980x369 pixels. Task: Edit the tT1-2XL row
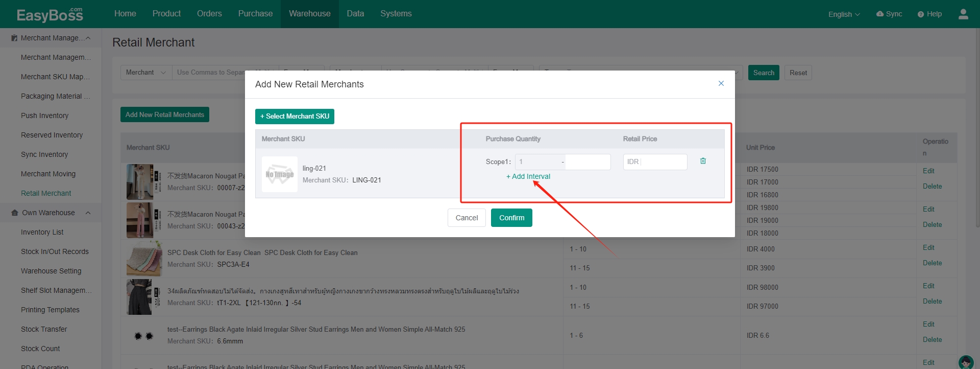[928, 286]
